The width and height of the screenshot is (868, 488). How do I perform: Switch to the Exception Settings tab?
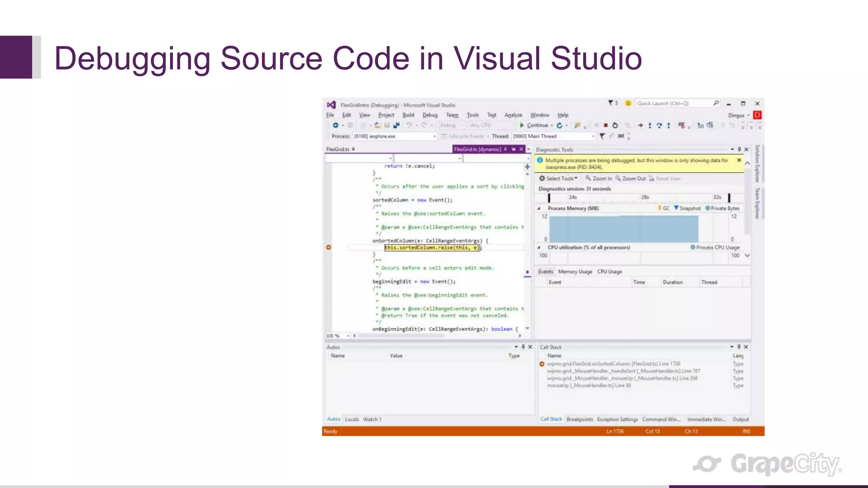click(618, 419)
